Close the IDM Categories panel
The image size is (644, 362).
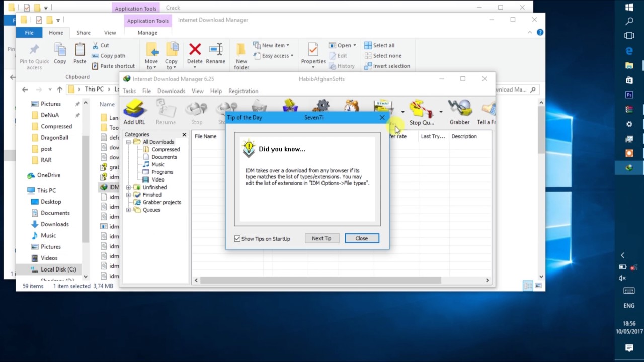click(x=184, y=135)
